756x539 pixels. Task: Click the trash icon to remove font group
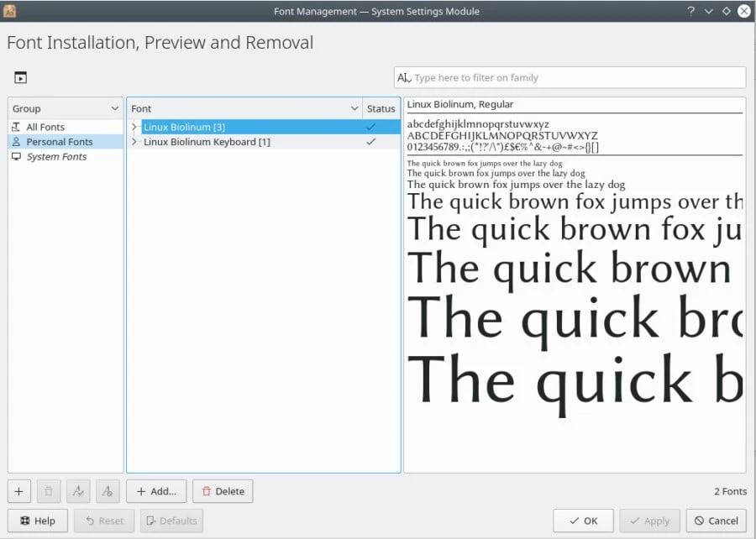49,491
